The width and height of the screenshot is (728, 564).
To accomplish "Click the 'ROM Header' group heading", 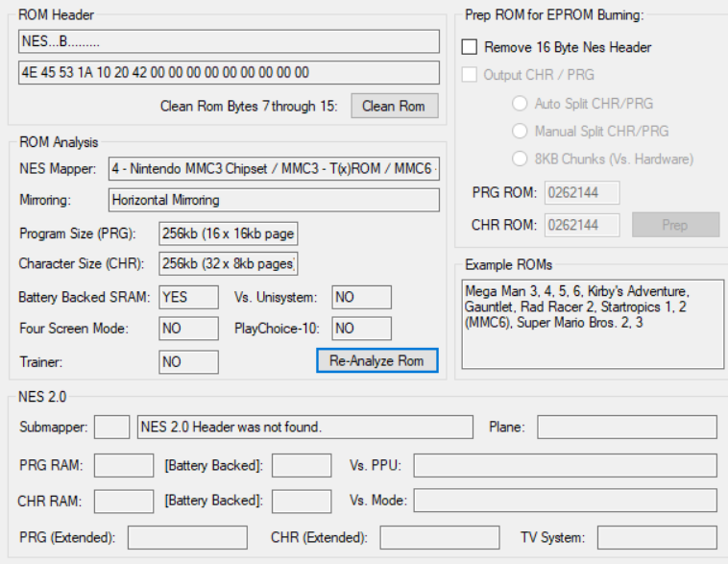I will [x=56, y=14].
